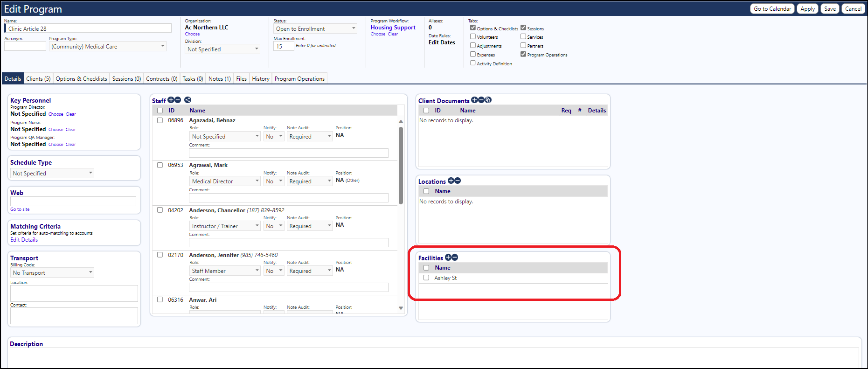Clear the Program Nurse
The image size is (868, 369).
pos(70,130)
